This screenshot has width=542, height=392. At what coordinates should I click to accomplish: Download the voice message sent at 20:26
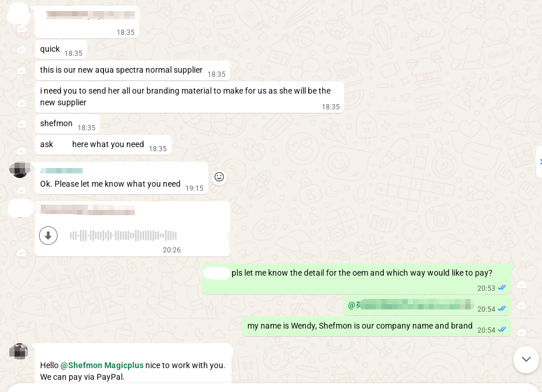[x=48, y=236]
